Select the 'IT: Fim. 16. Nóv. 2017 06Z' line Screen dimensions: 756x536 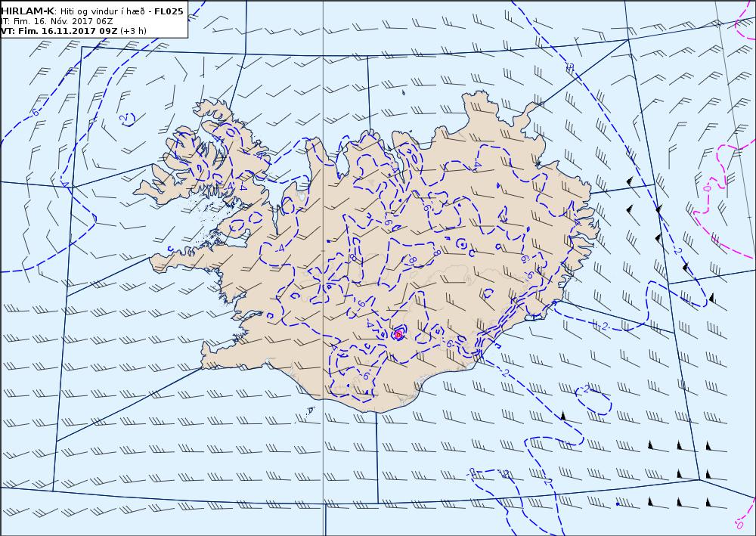[x=57, y=21]
